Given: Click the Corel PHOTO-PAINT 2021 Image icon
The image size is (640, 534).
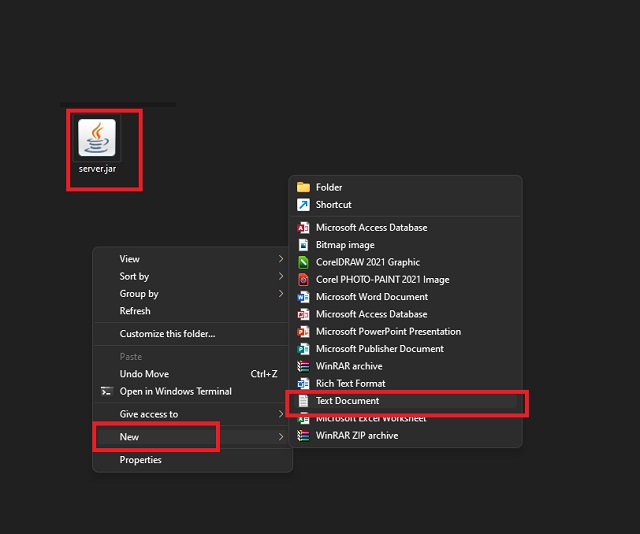Looking at the screenshot, I should coord(303,280).
